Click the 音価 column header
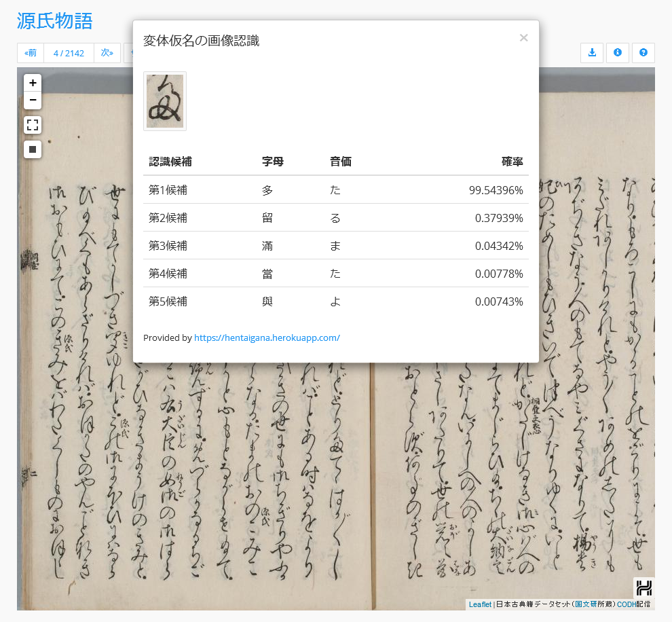 [x=341, y=162]
